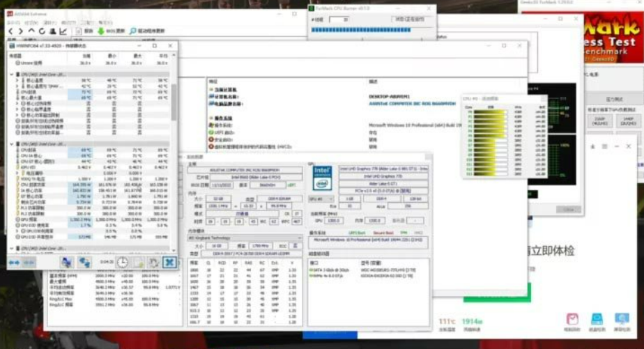Expand the voltage offset row
The height and width of the screenshot is (349, 644).
(17, 173)
